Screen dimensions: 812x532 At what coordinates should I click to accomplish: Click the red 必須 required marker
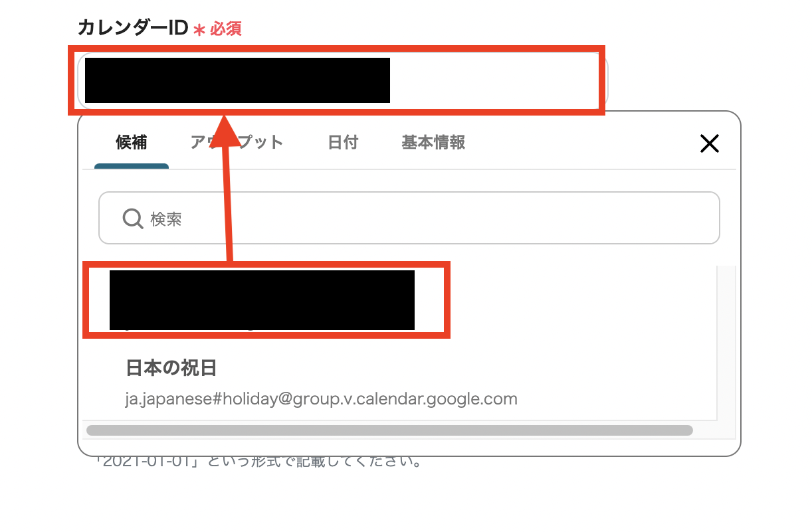[x=226, y=29]
